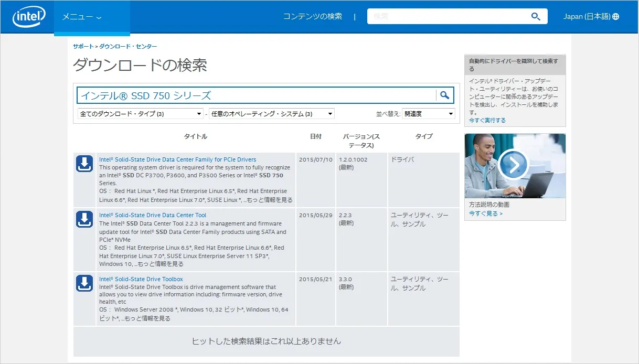Click 今すぐ見る link under video

[x=486, y=213]
